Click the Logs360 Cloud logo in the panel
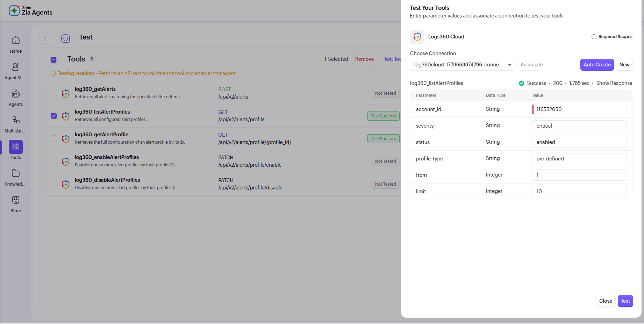Image resolution: width=644 pixels, height=324 pixels. tap(417, 37)
